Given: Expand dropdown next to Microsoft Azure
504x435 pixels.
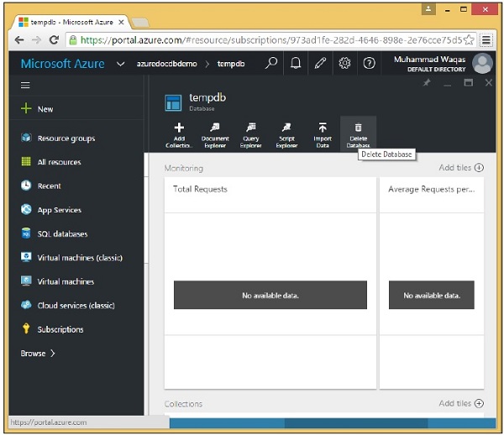Looking at the screenshot, I should 120,64.
